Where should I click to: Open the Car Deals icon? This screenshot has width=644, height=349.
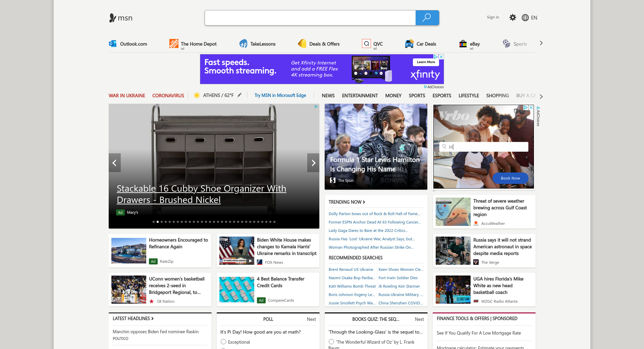coord(409,44)
